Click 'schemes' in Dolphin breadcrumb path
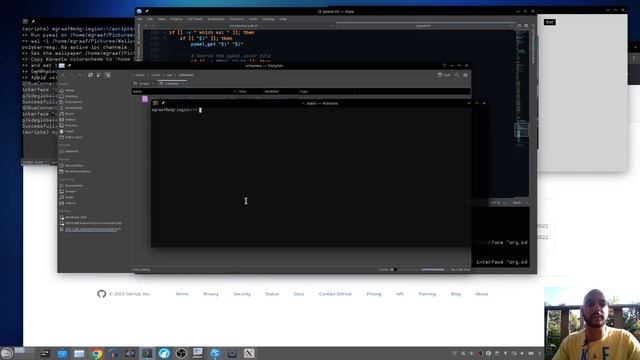 (x=186, y=75)
